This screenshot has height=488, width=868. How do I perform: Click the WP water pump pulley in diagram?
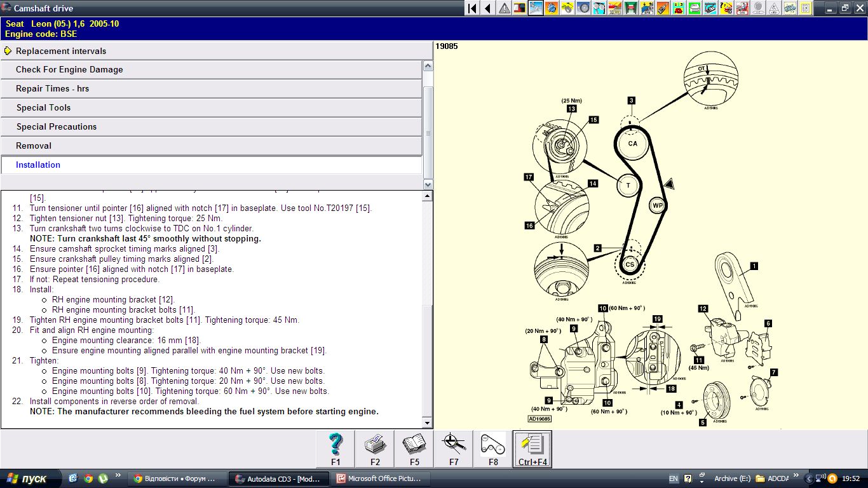pyautogui.click(x=657, y=205)
